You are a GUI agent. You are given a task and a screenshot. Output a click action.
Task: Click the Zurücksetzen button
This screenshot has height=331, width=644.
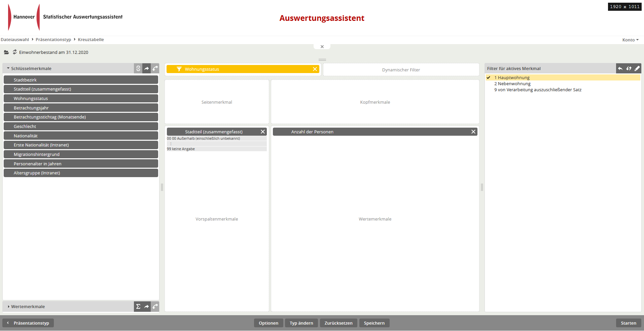tap(338, 323)
